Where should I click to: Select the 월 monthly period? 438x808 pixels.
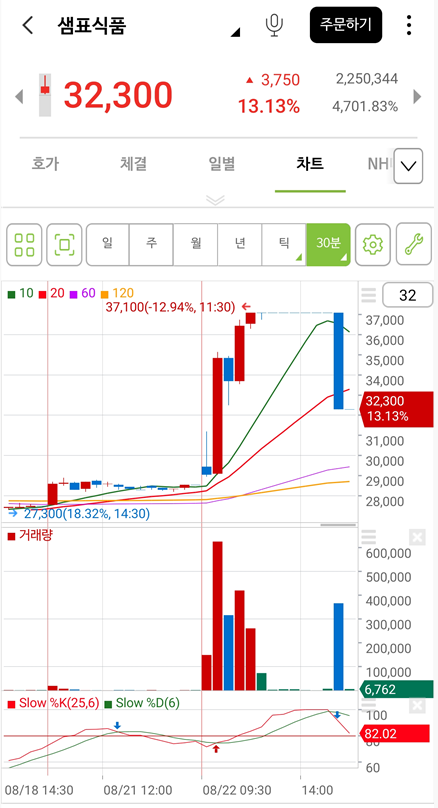click(195, 244)
